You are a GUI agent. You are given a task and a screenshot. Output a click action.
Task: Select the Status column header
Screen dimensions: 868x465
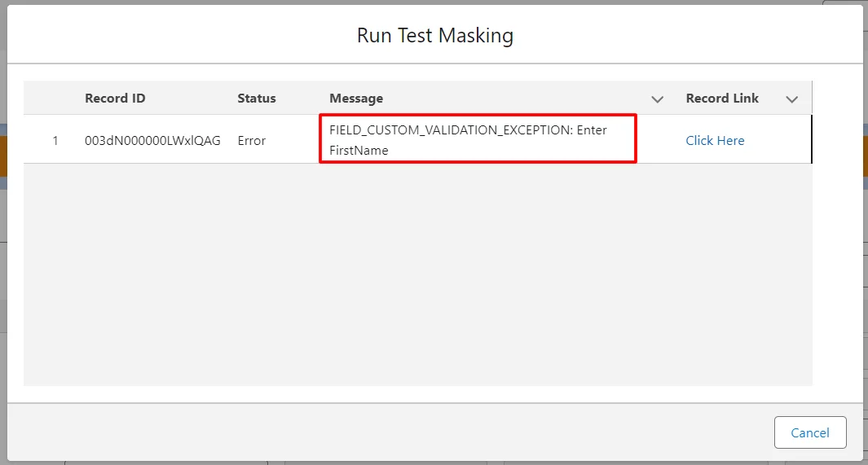(x=257, y=99)
